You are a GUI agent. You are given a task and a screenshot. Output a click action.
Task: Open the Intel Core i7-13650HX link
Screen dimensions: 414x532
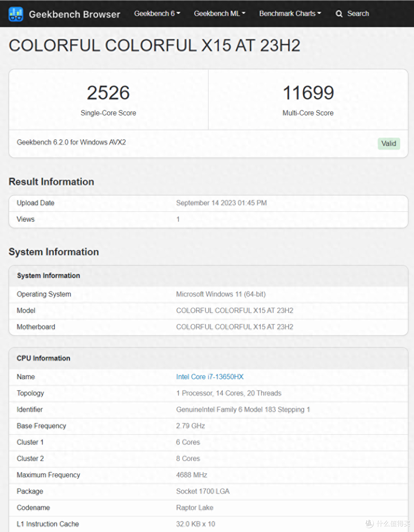tap(210, 377)
